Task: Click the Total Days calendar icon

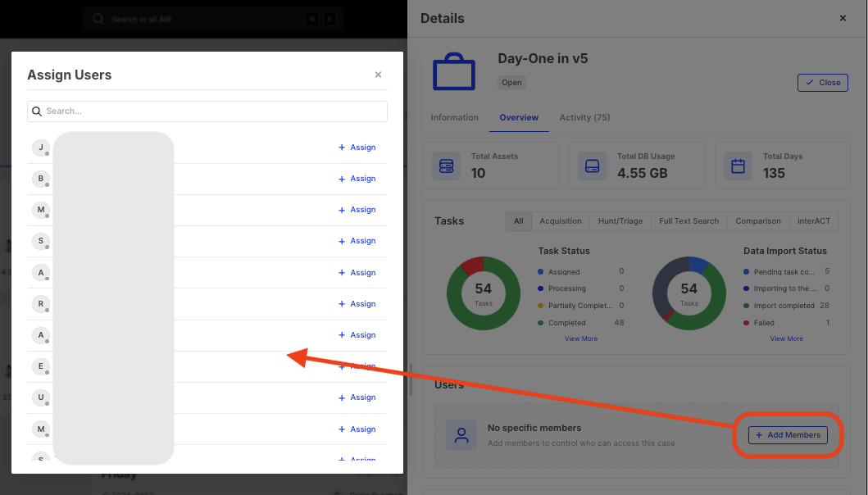Action: 738,166
